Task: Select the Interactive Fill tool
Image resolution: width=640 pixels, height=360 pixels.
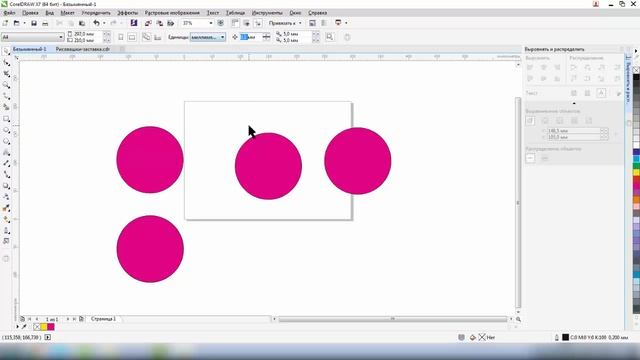Action: coord(6,219)
